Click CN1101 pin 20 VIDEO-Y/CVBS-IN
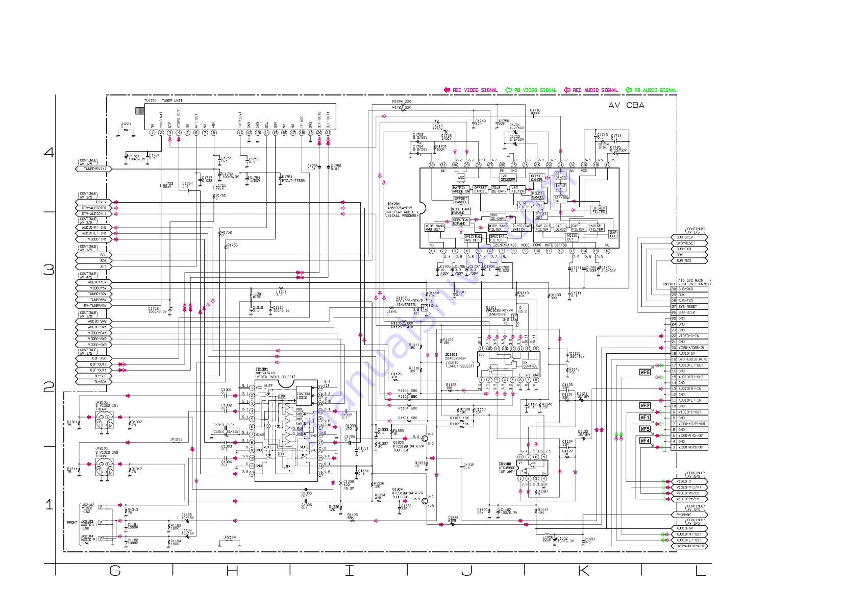This screenshot has width=868, height=608. [x=689, y=348]
